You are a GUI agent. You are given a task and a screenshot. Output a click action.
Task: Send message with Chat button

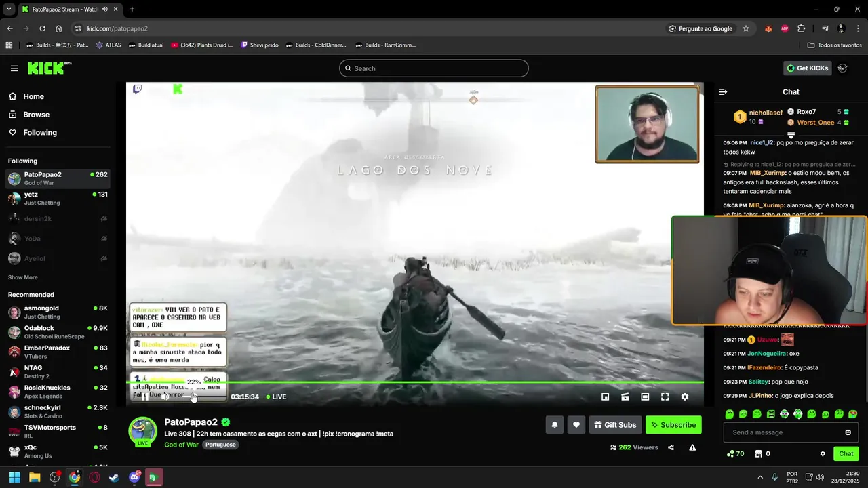[846, 453]
